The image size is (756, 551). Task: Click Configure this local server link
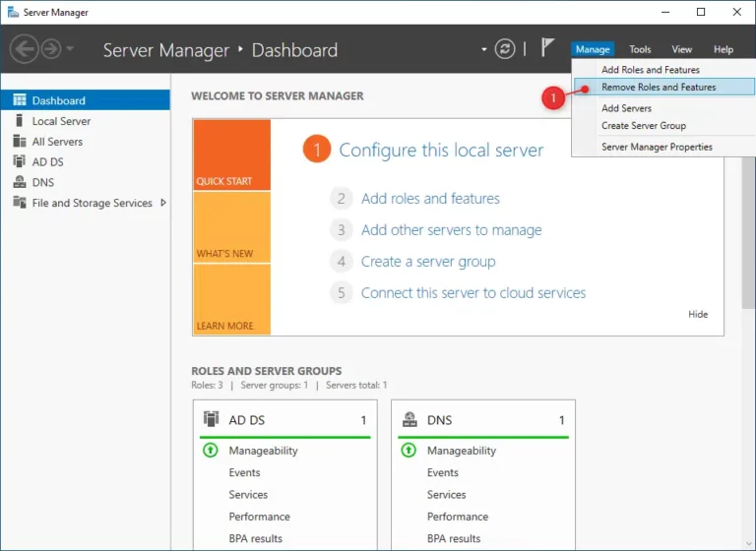(x=441, y=150)
